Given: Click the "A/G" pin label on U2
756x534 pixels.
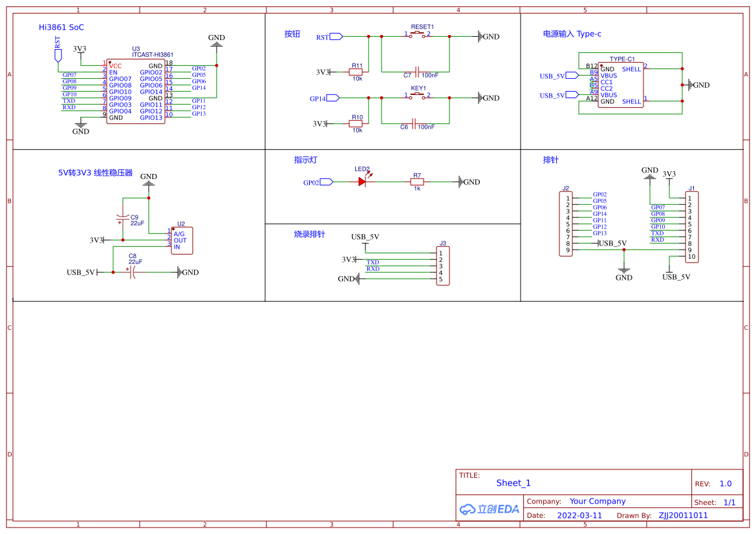Looking at the screenshot, I should point(179,234).
